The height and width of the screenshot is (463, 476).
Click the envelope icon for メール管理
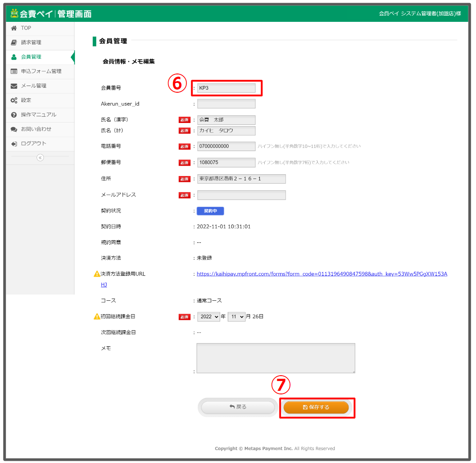pyautogui.click(x=14, y=86)
